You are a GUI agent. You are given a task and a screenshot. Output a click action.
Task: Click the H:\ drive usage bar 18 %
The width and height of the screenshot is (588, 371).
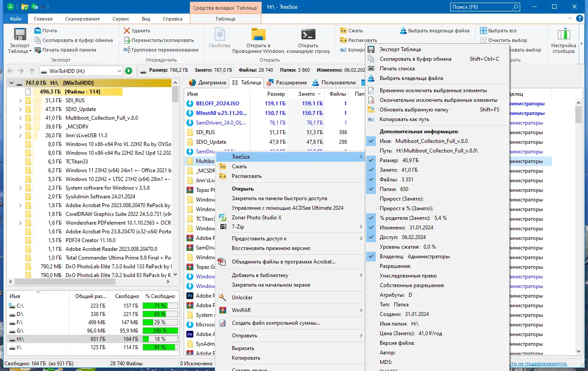(x=160, y=339)
